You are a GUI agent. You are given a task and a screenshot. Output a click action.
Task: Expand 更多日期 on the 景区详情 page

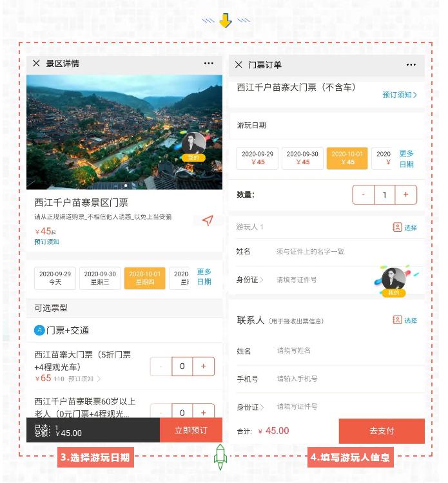(204, 277)
